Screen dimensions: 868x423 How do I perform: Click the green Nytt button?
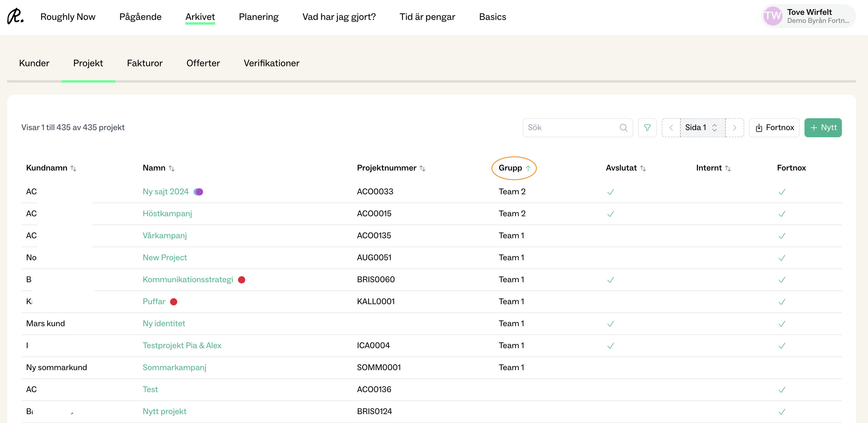[823, 128]
